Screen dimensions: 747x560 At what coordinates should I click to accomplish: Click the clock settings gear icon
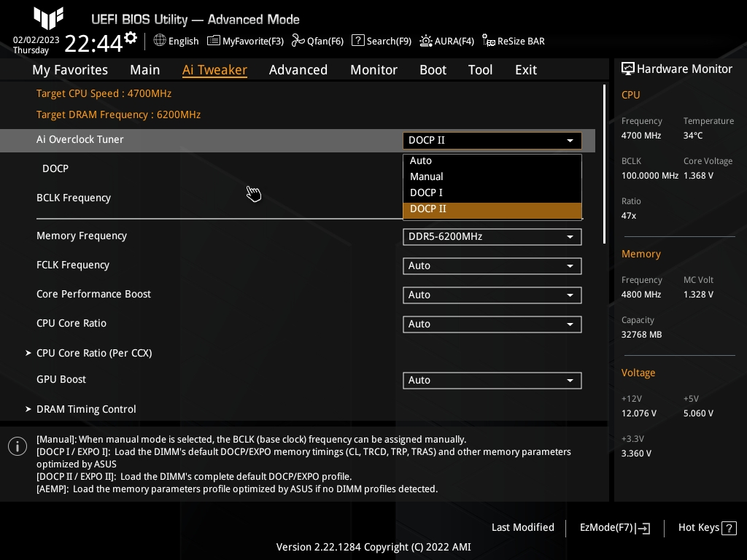pos(131,37)
